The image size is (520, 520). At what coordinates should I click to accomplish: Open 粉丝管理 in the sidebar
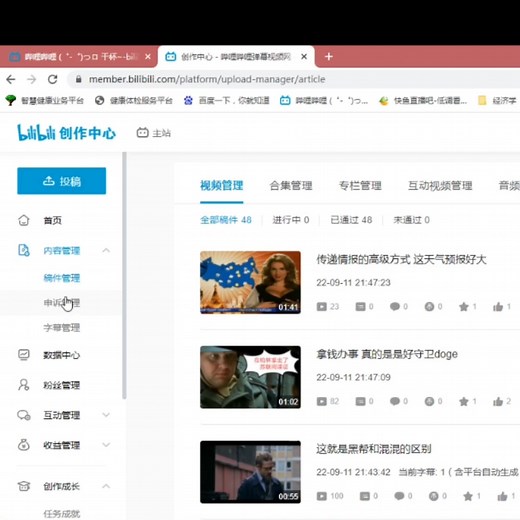(x=62, y=385)
